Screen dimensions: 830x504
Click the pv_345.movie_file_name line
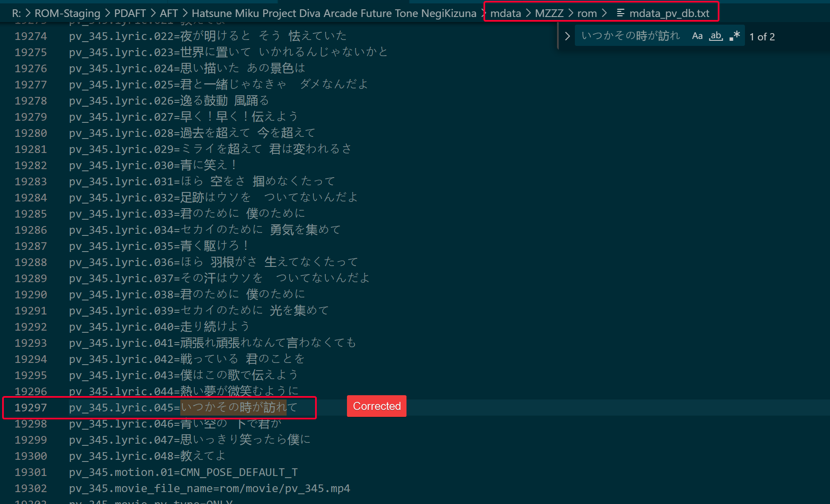point(210,488)
